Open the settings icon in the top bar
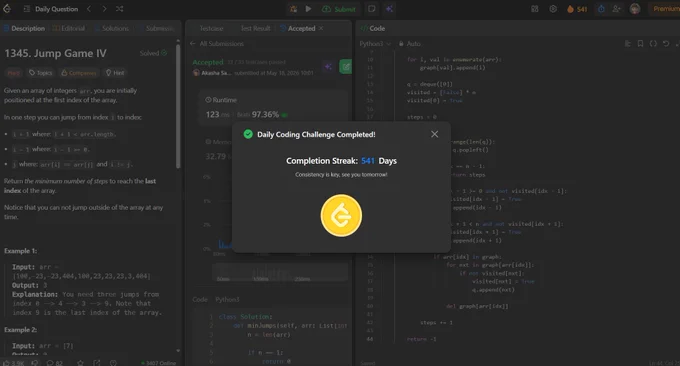Viewport: 680px width, 366px height. [x=553, y=9]
